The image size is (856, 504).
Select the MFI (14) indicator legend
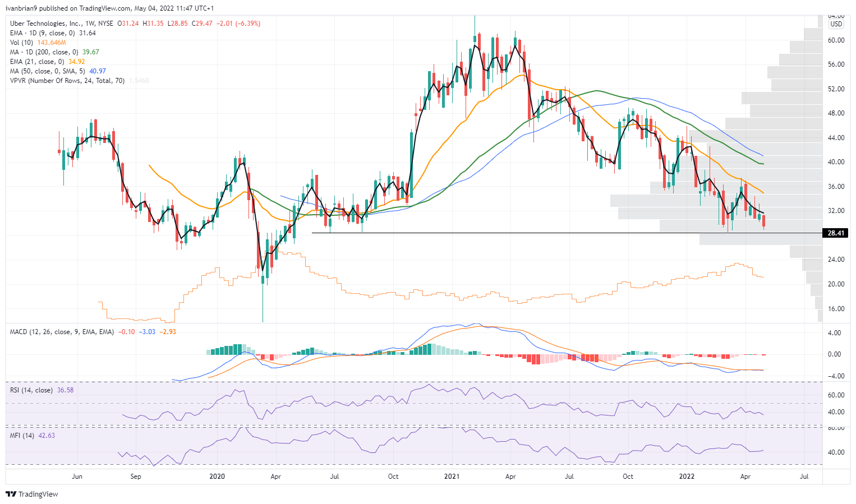(22, 436)
